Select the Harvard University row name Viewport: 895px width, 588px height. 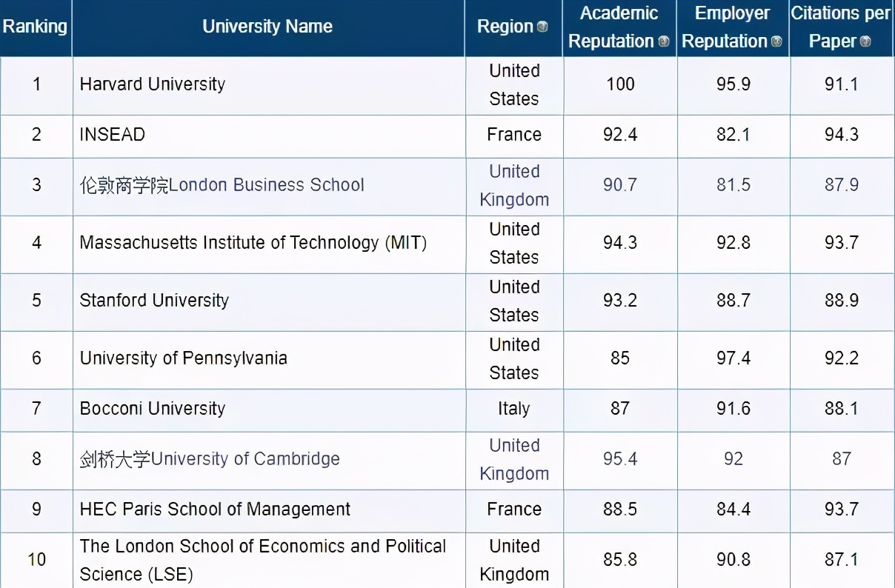(153, 84)
